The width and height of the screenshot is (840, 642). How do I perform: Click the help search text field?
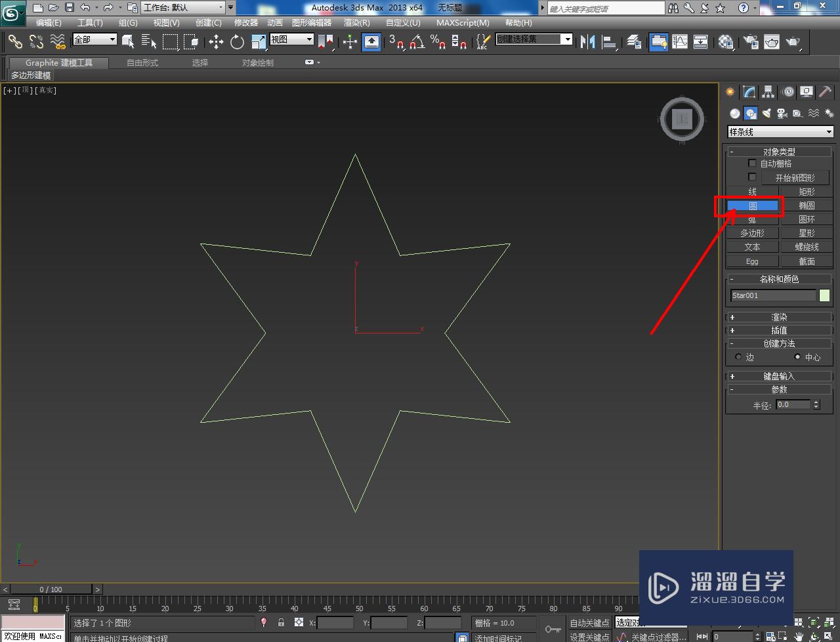tap(606, 9)
